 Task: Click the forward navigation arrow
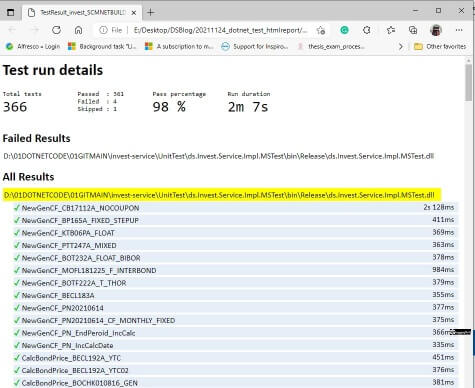pyautogui.click(x=34, y=30)
